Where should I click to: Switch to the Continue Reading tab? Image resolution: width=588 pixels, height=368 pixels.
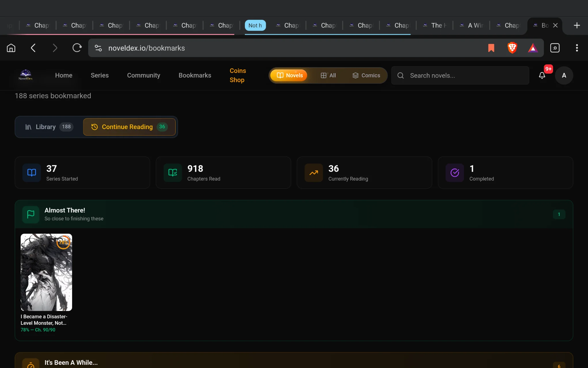point(129,127)
